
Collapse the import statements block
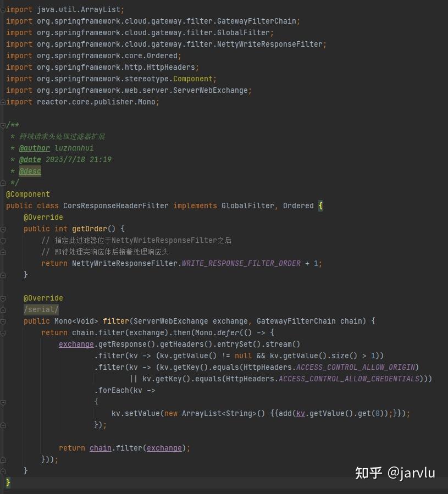click(x=2, y=9)
